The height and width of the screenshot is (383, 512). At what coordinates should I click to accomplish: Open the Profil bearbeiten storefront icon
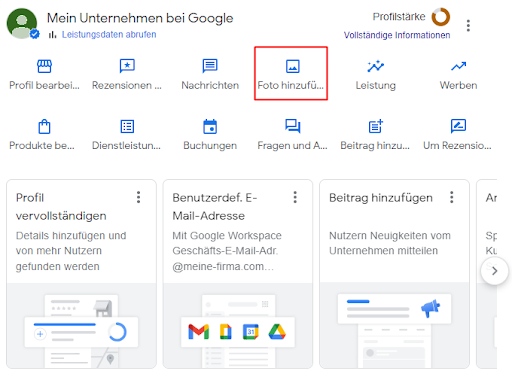pos(44,66)
